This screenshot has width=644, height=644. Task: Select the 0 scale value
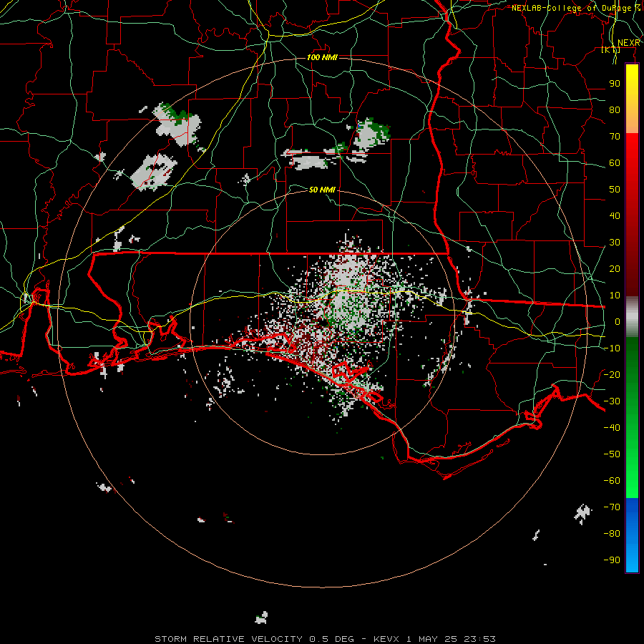(618, 321)
